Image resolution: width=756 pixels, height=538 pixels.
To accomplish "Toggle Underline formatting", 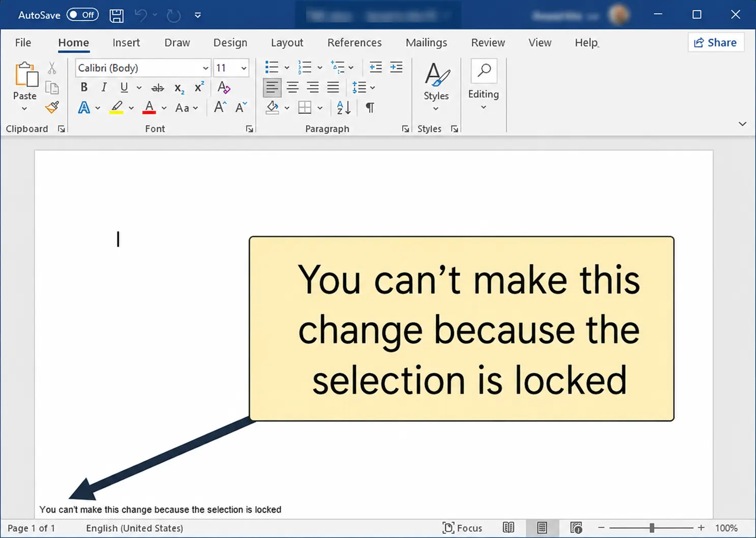I will pos(124,87).
